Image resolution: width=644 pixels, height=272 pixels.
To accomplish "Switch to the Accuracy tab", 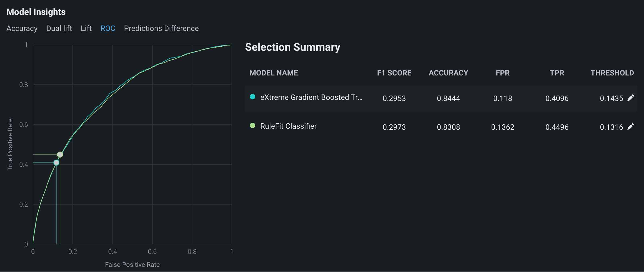I will (x=22, y=29).
